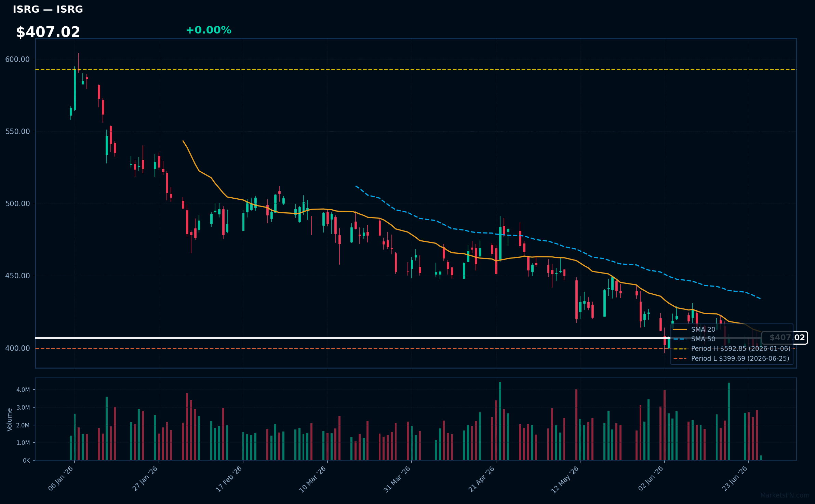Viewport: 815px width, 504px height.
Task: Select the "21 Apr '26" date label
Action: tap(481, 479)
